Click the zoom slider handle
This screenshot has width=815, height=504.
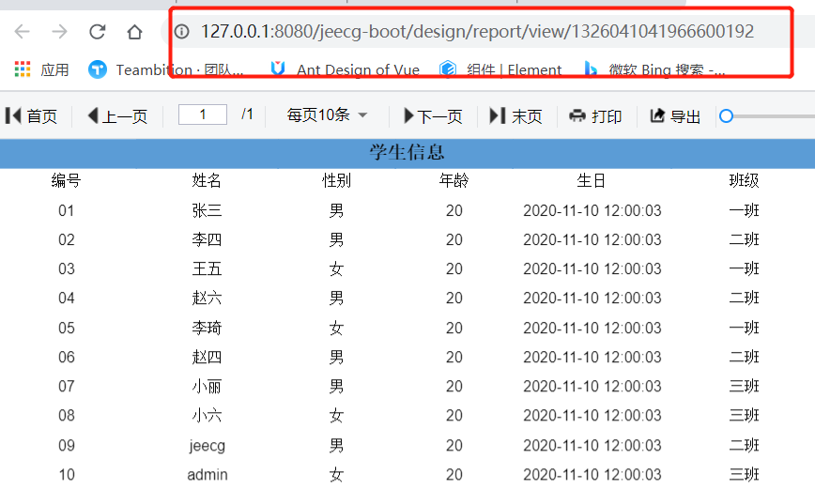pyautogui.click(x=726, y=115)
